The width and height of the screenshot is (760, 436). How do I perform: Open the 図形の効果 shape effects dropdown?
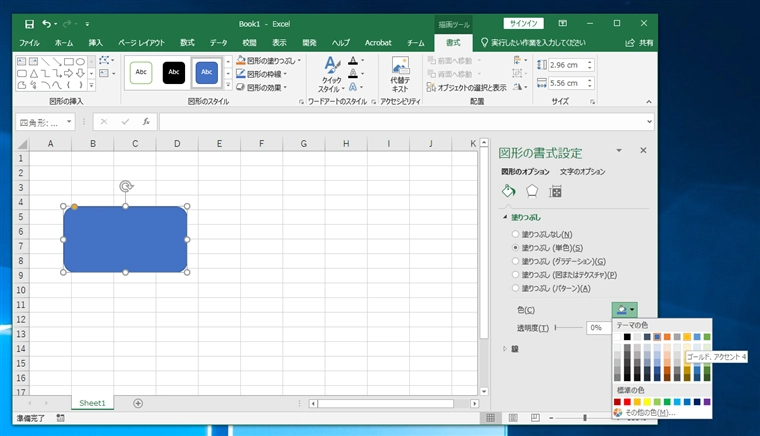point(266,87)
